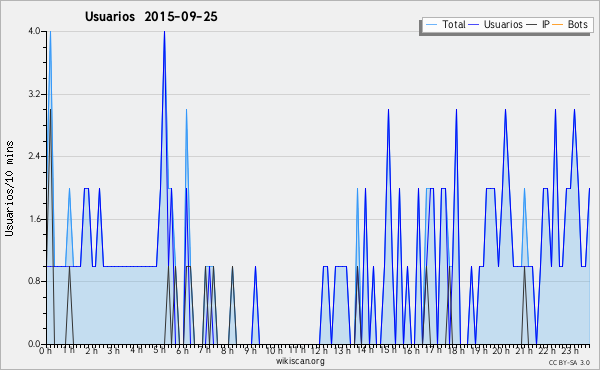The image size is (600, 370).
Task: Click the wikiscan.org text below the chart
Action: click(300, 361)
